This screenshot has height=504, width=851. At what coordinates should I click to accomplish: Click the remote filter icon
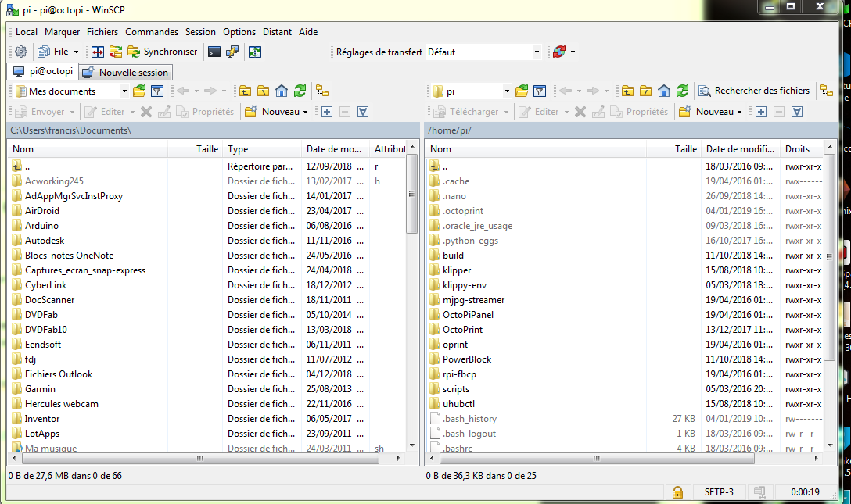(540, 91)
